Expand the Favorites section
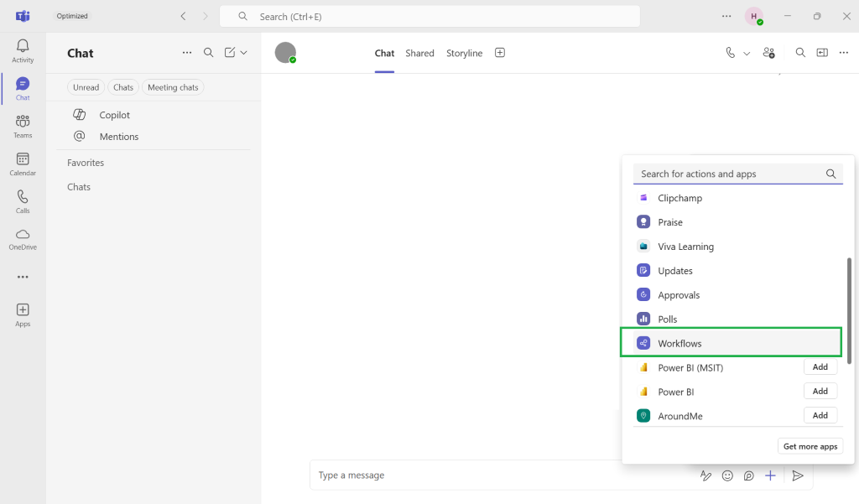 [x=86, y=163]
